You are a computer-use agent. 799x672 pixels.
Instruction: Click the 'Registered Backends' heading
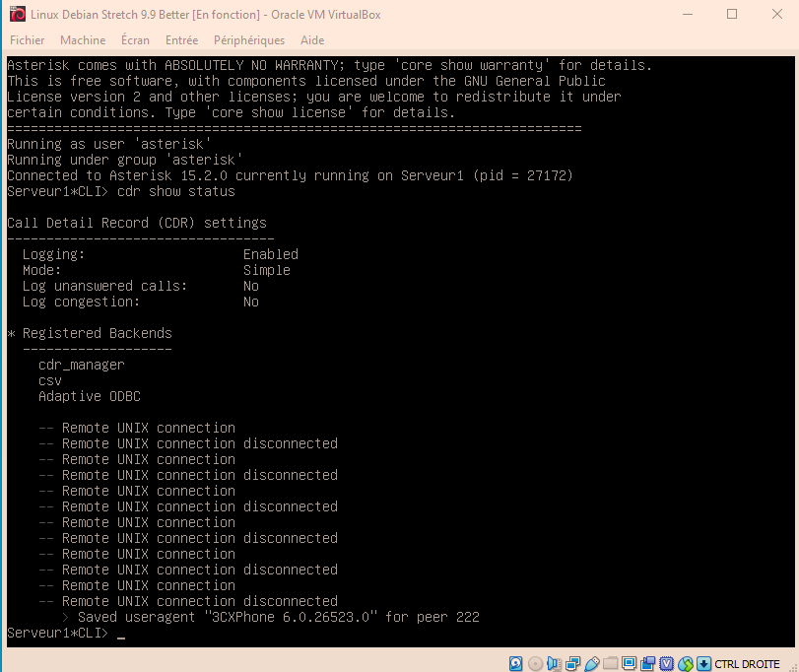pos(98,333)
